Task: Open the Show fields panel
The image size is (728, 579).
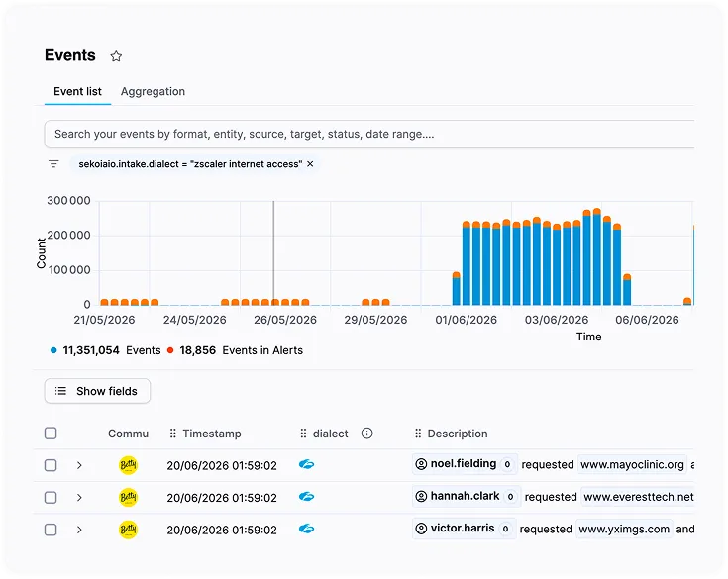Action: (97, 391)
